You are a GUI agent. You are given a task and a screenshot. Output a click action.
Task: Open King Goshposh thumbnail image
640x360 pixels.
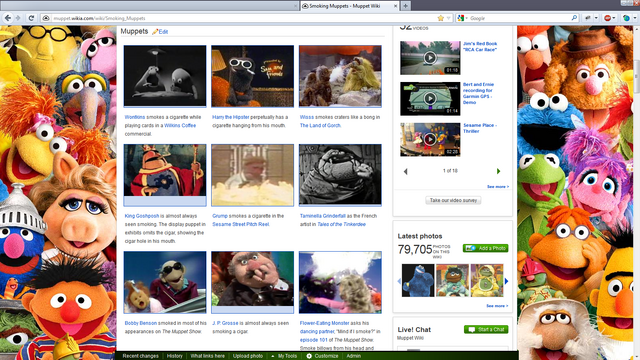coord(165,175)
